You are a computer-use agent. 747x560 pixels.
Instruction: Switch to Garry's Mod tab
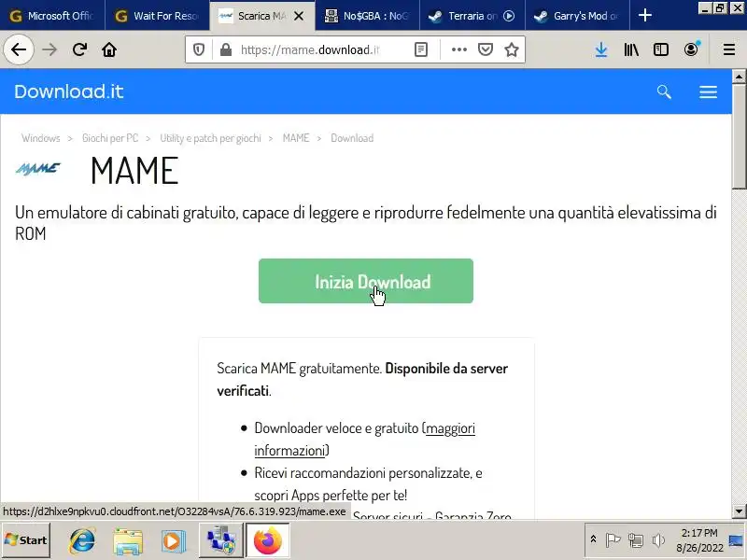(x=577, y=16)
